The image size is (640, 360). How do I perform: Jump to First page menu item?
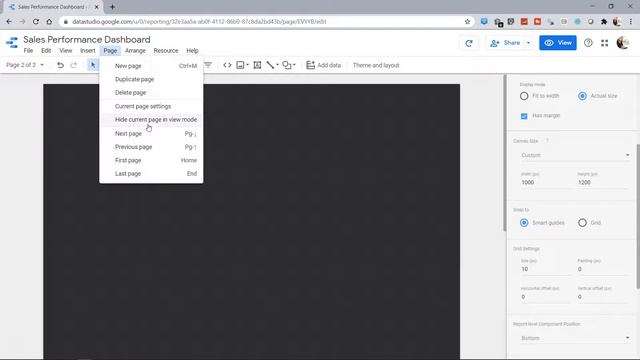click(x=151, y=160)
